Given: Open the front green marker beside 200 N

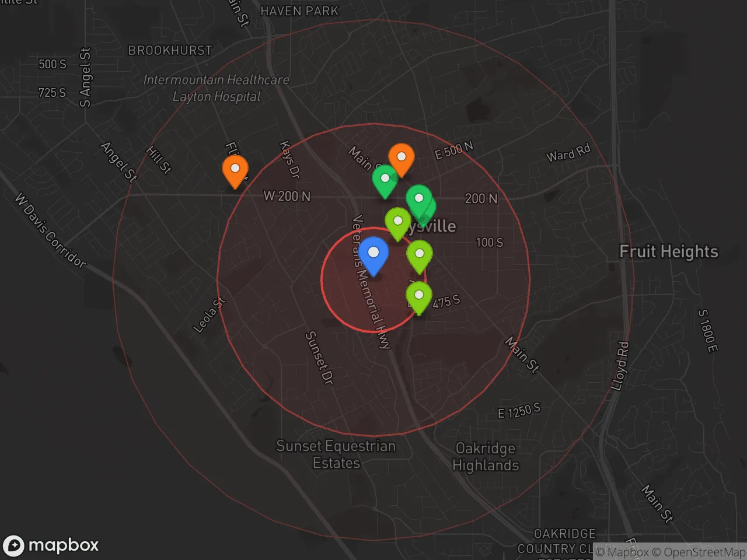Looking at the screenshot, I should [418, 200].
